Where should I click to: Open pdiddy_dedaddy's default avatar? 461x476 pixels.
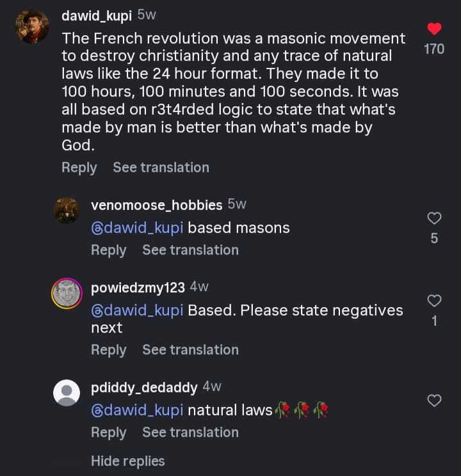tap(67, 392)
